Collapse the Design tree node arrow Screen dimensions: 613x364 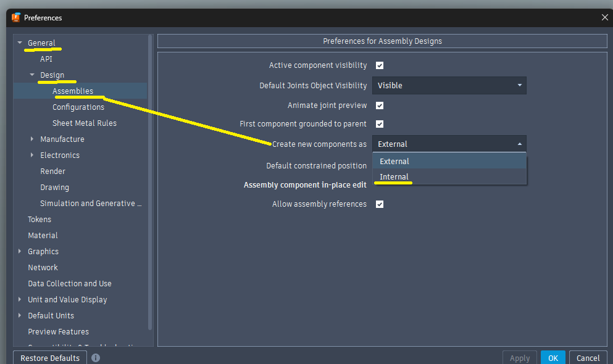click(32, 75)
